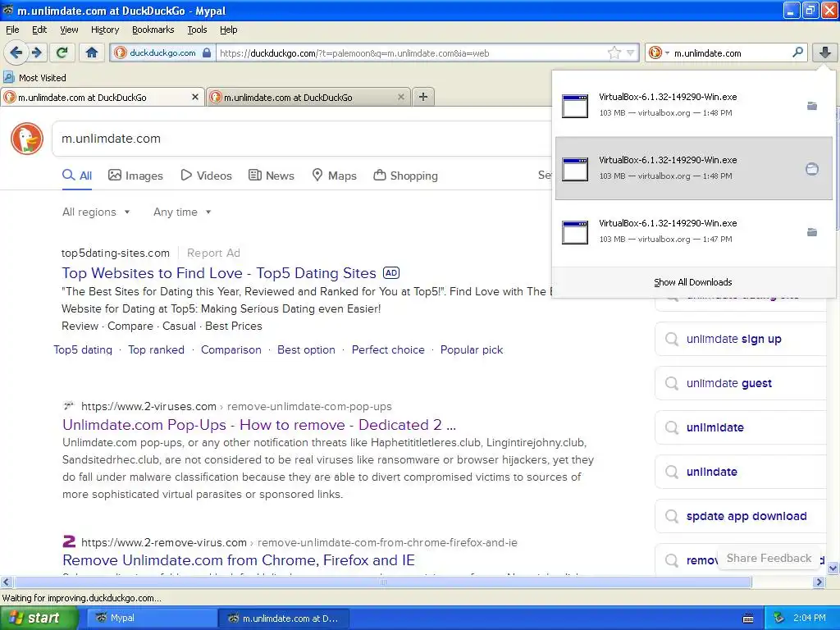Click the Top5 dating sitelink
Screen dimensions: 840x630
coord(83,349)
